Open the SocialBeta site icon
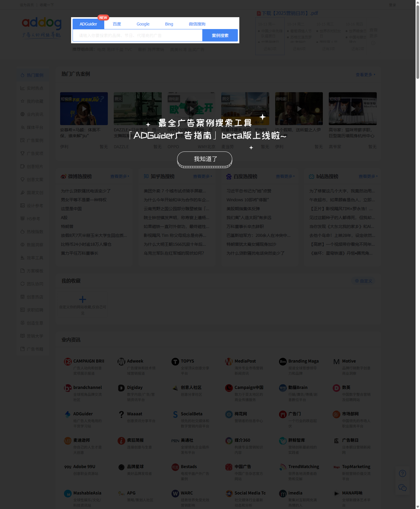The image size is (420, 509). [175, 414]
